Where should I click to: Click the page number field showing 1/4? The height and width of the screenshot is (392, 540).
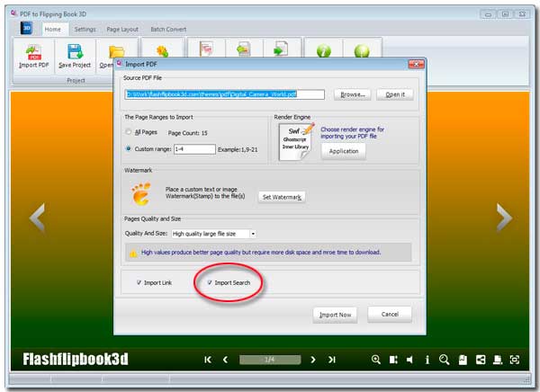pos(270,360)
